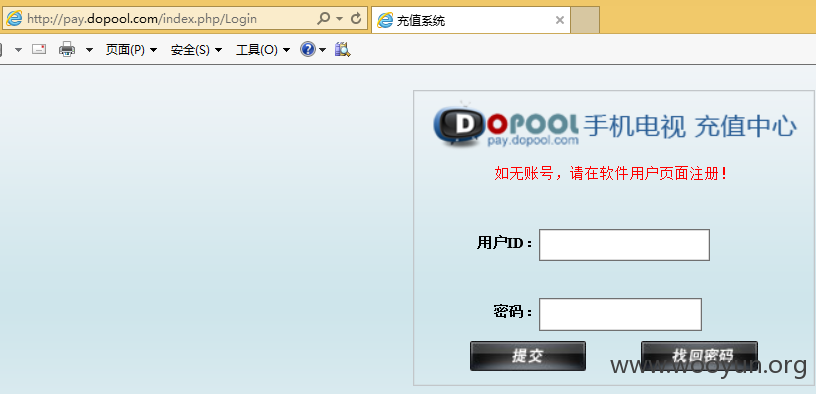The image size is (816, 394).
Task: Click the read mail envelope icon
Action: [x=39, y=49]
